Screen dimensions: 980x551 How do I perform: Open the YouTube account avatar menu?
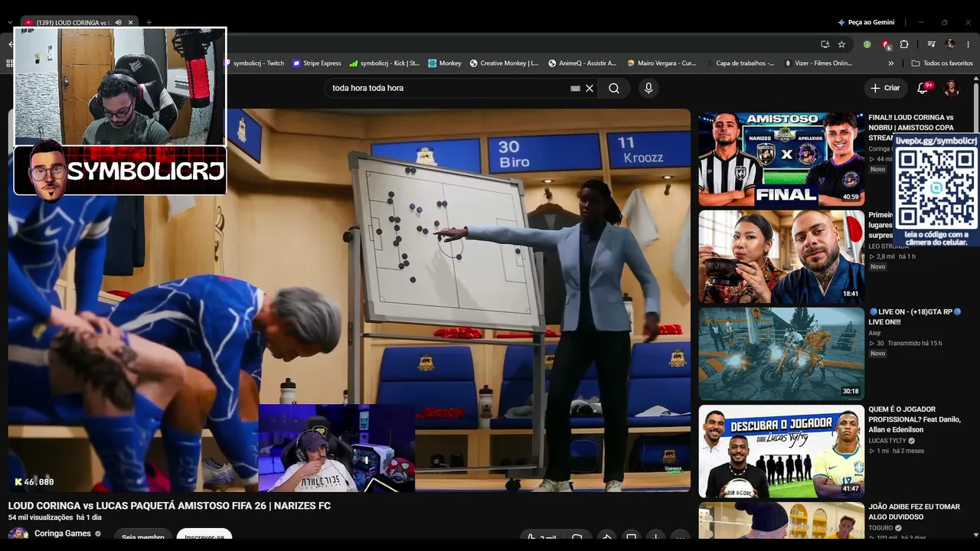[952, 88]
